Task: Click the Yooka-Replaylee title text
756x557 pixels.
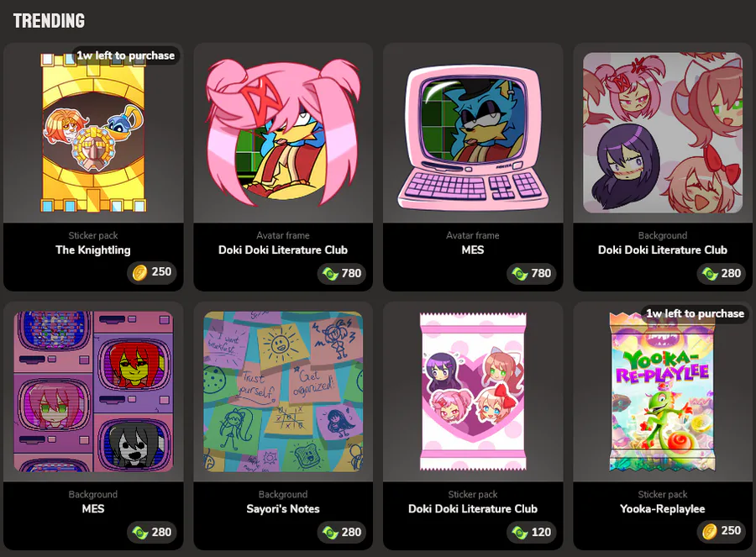Action: (x=663, y=509)
